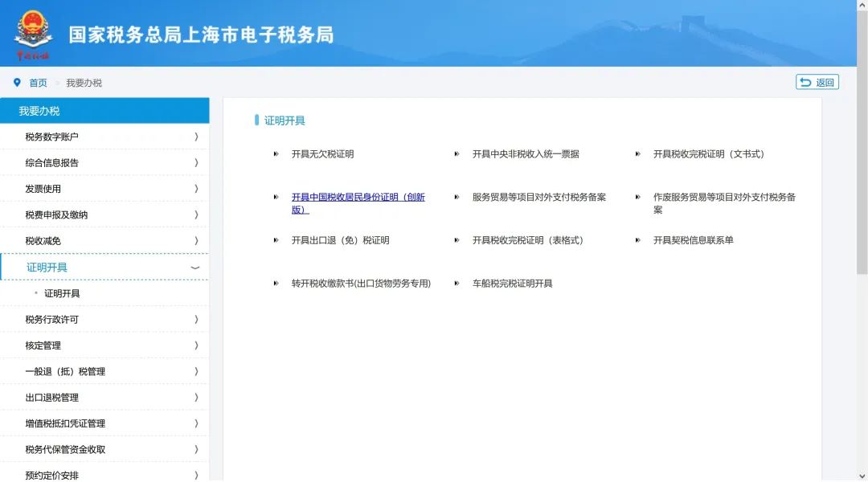868x482 pixels.
Task: Click the 我要办税 sidebar header
Action: (x=104, y=111)
